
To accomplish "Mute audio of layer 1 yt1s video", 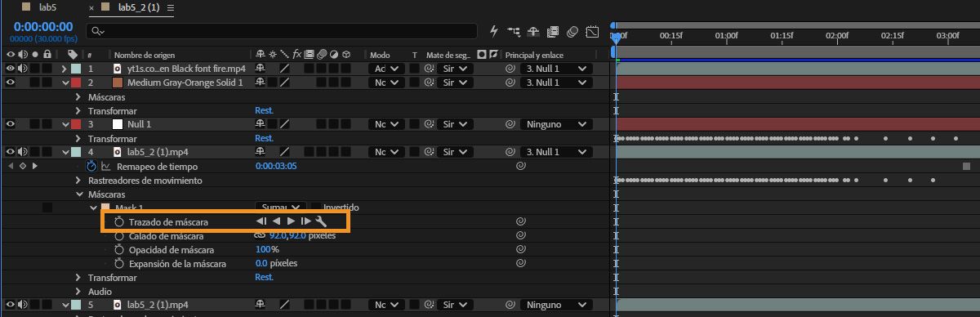I will coord(22,69).
